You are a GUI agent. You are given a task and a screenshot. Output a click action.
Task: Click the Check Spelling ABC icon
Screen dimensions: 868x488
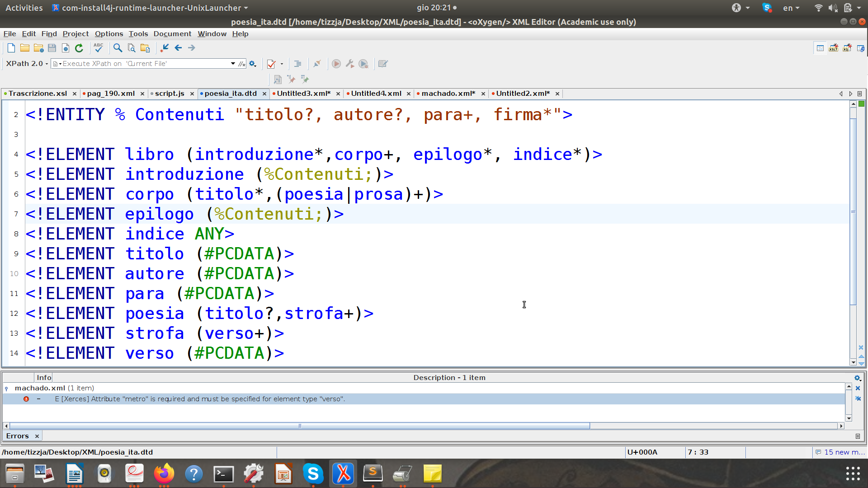(x=98, y=48)
